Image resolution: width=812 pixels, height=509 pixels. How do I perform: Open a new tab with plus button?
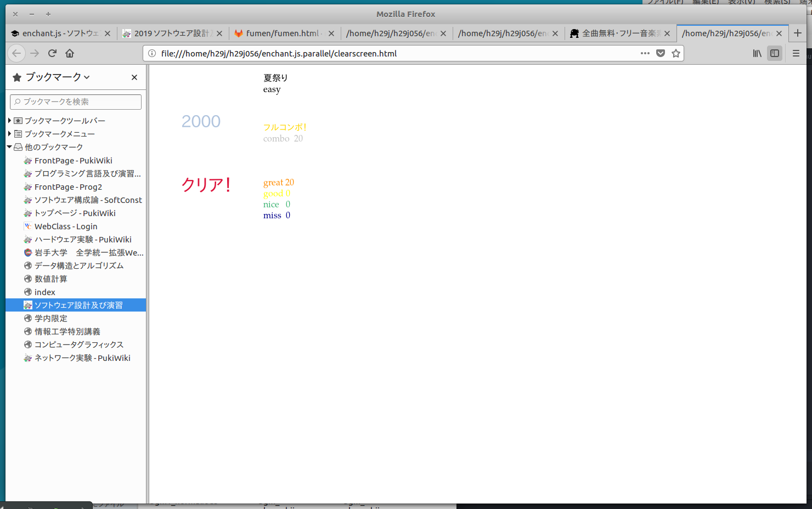pos(798,33)
